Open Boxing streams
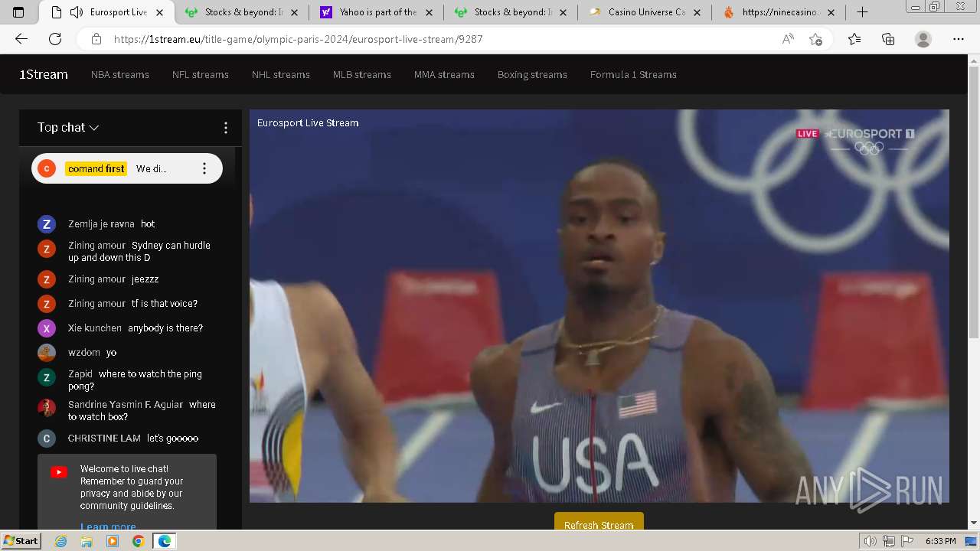 point(532,74)
